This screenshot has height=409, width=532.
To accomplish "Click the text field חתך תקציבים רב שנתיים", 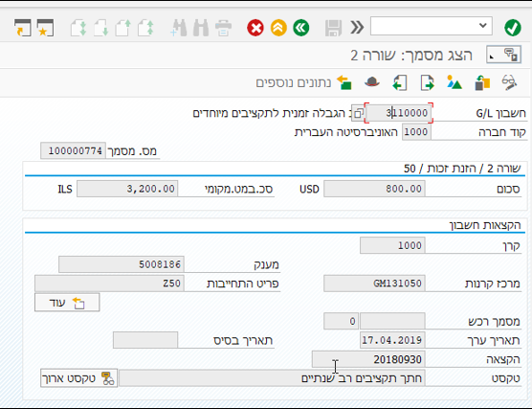I will point(272,378).
